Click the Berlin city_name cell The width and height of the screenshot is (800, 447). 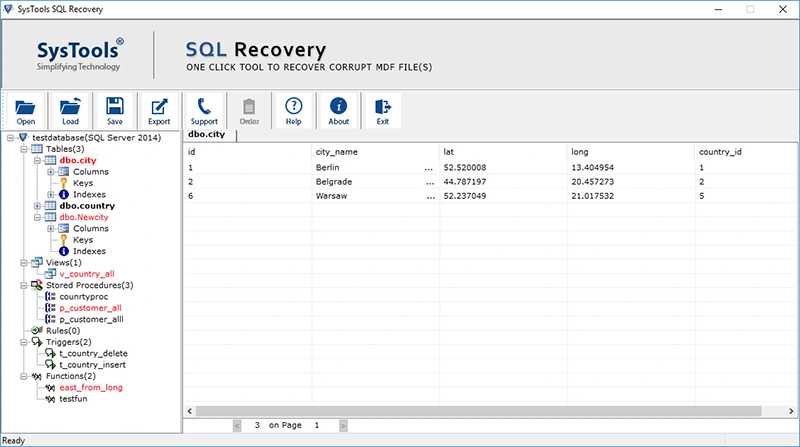(375, 167)
